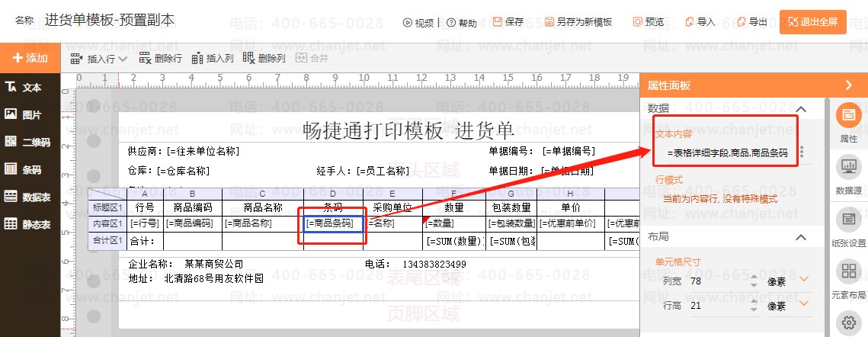Select the [=优惠前单价] cell

tap(571, 224)
